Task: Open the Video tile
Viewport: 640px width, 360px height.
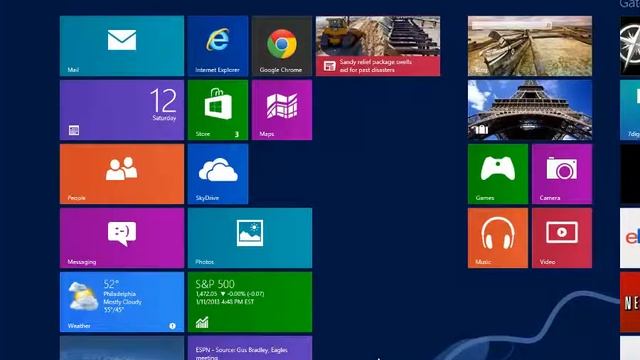Action: pyautogui.click(x=562, y=238)
